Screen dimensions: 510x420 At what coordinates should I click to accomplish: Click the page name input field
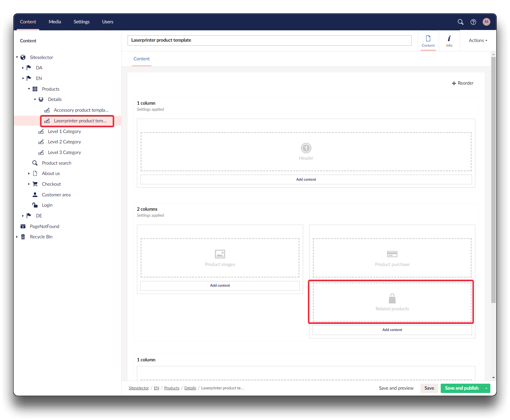pyautogui.click(x=269, y=40)
